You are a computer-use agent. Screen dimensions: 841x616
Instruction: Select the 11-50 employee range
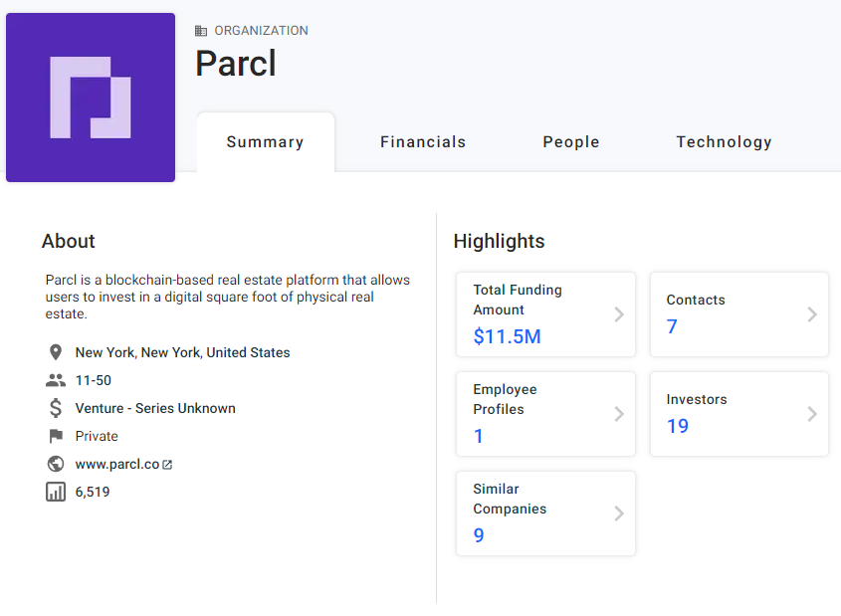coord(94,380)
